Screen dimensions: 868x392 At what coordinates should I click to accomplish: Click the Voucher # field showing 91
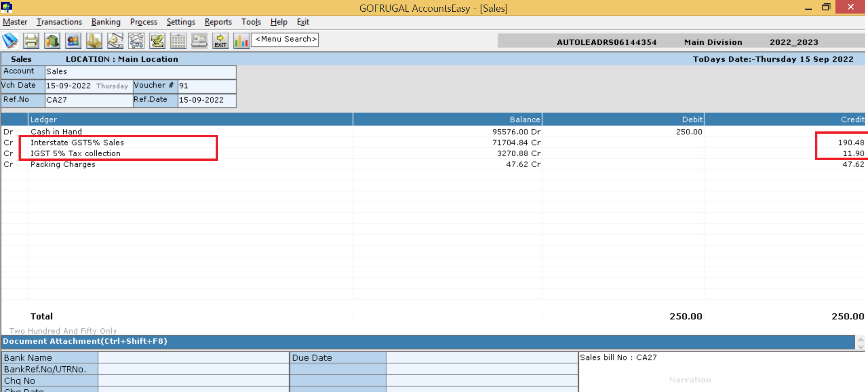point(207,86)
